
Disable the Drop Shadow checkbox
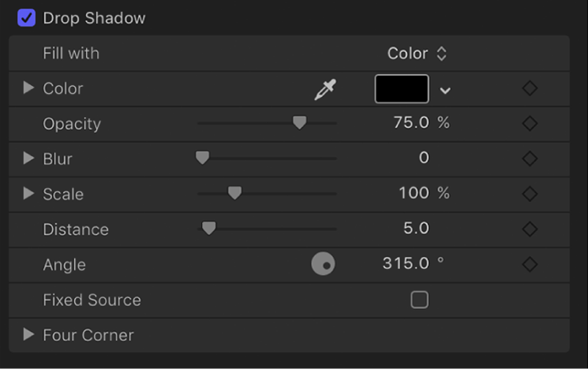coord(27,17)
